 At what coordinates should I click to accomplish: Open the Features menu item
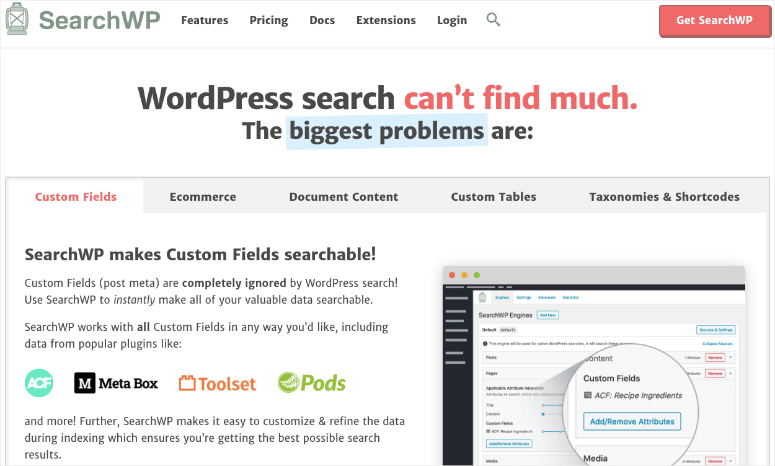205,20
